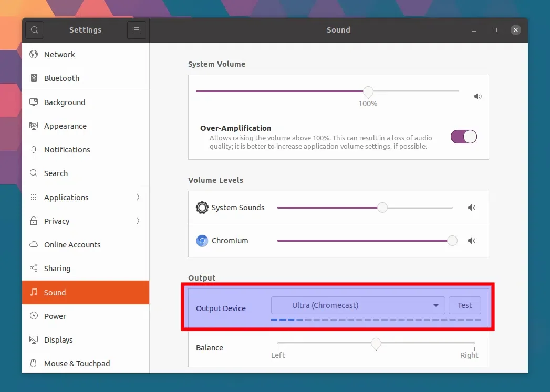Go to Bluetooth settings
The height and width of the screenshot is (392, 550).
86,78
